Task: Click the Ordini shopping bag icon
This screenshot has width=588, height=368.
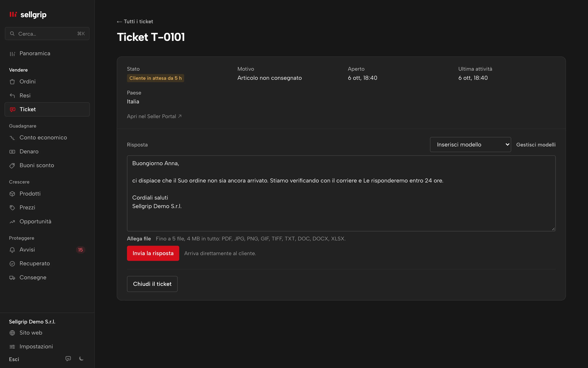Action: [x=12, y=82]
